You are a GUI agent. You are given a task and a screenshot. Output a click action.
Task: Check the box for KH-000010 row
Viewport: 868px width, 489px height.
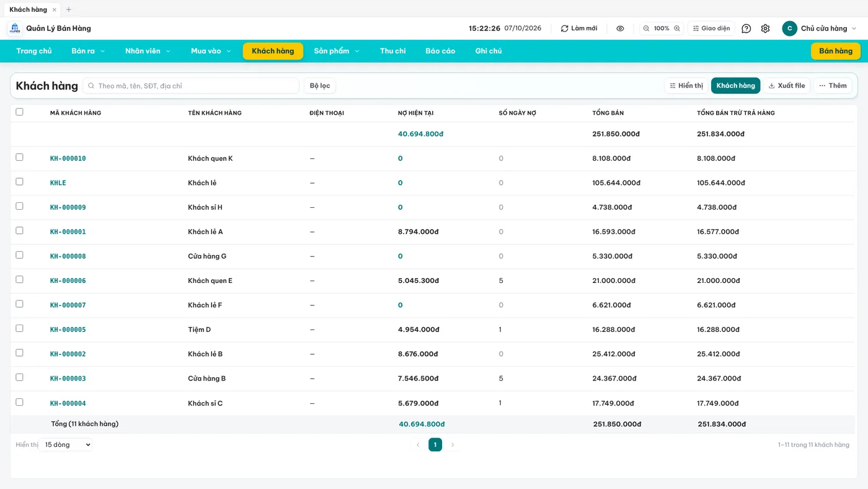(19, 158)
